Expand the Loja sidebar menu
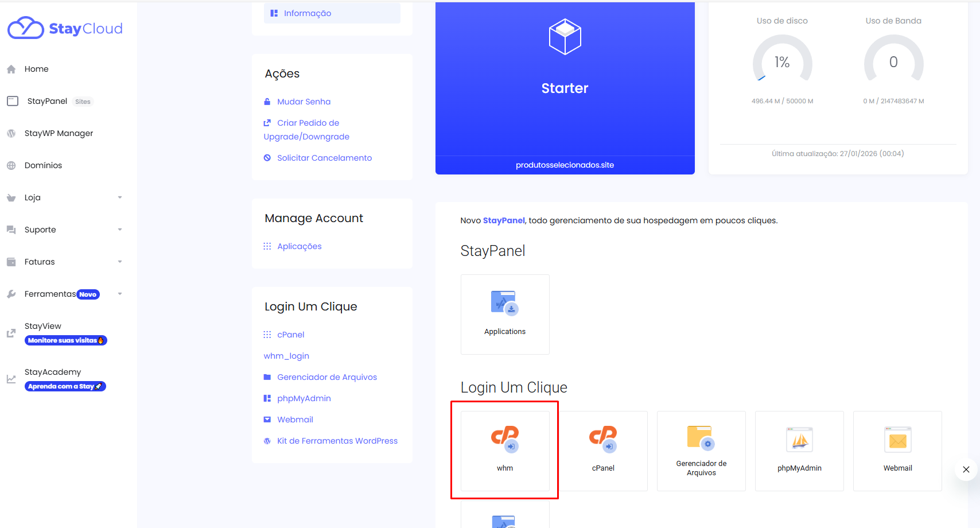The width and height of the screenshot is (980, 528). point(120,197)
